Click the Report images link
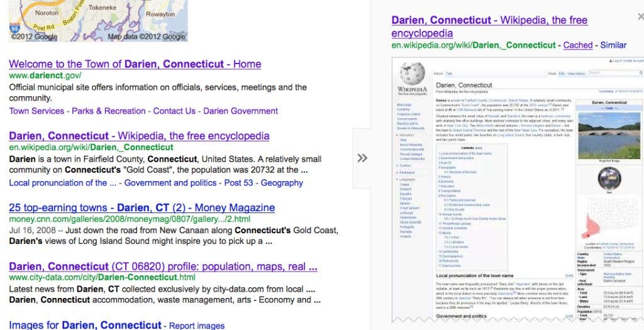The image size is (644, 330). 197,326
